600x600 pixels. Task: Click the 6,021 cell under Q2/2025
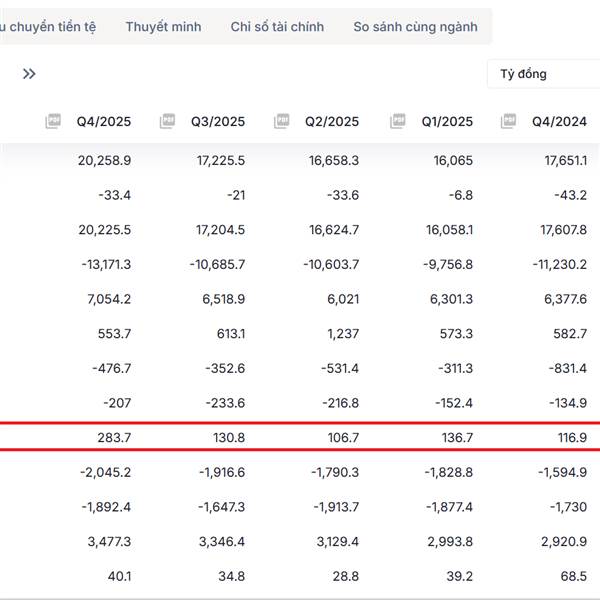coord(340,298)
